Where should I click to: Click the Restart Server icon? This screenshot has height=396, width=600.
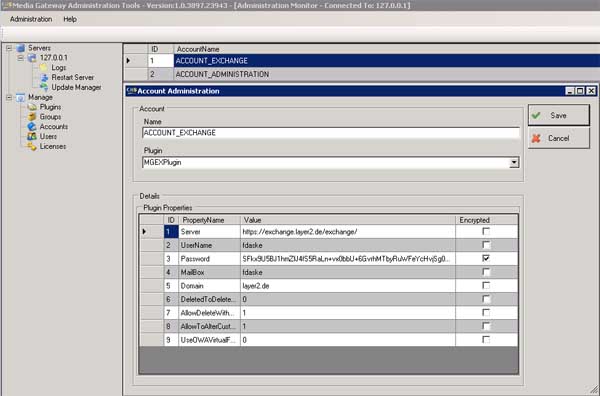[x=44, y=77]
